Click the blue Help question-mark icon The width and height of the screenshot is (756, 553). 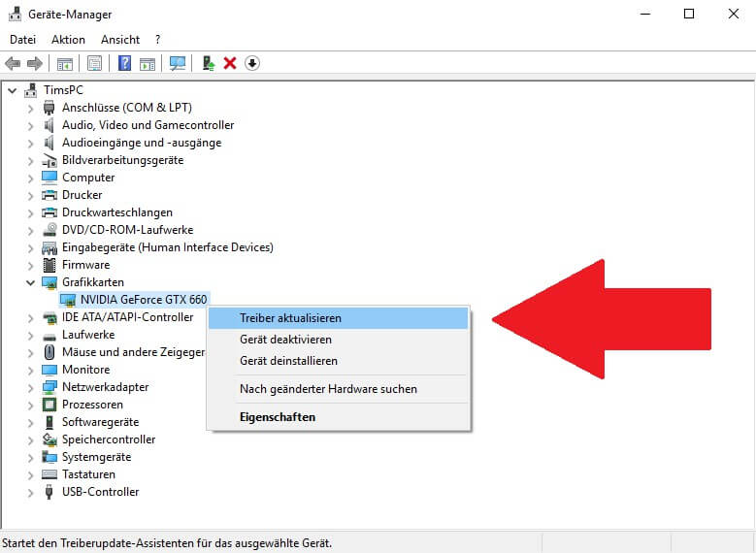coord(124,63)
